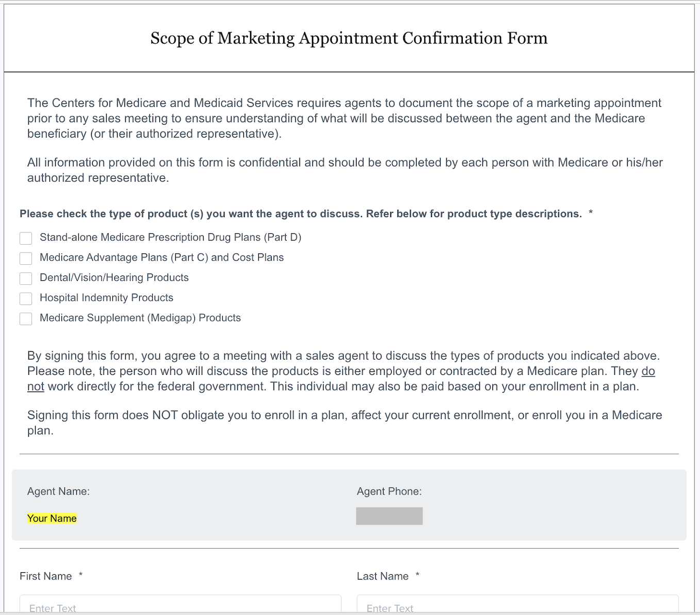Click the "Stand-alone Medicare Prescription Drug Plans" label

click(x=171, y=237)
